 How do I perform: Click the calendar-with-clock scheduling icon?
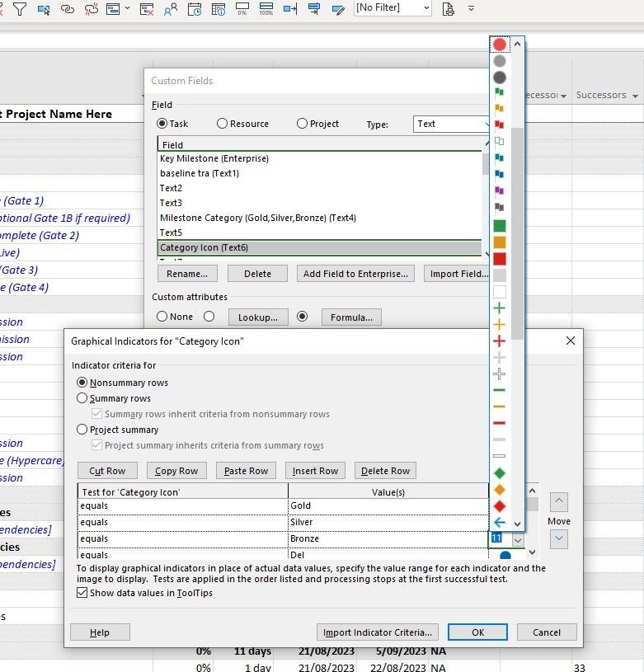coord(195,9)
